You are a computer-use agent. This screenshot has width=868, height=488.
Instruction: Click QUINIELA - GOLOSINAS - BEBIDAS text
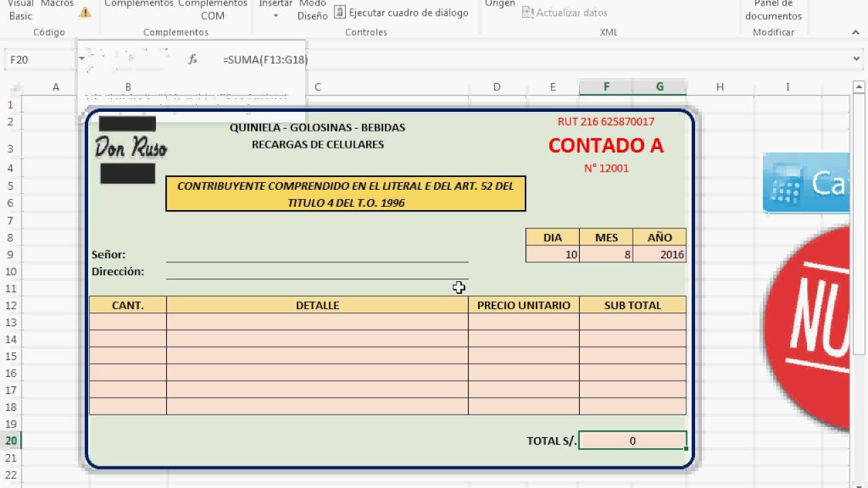coord(317,127)
